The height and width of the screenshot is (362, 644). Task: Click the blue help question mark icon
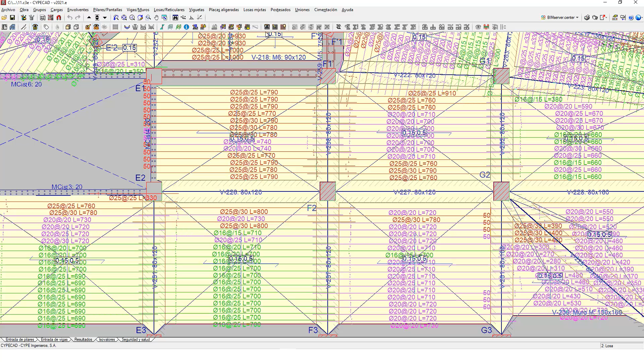click(631, 17)
